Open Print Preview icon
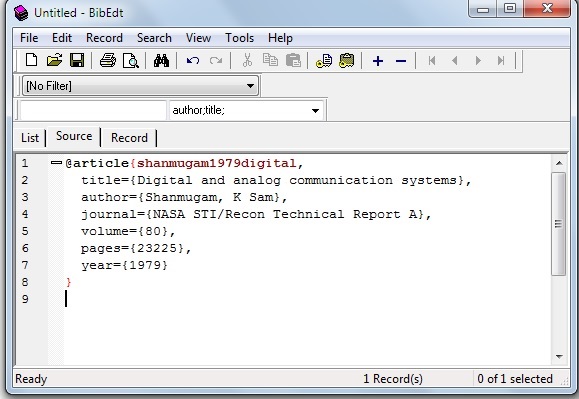Viewport: 579px width, 399px height. point(131,61)
